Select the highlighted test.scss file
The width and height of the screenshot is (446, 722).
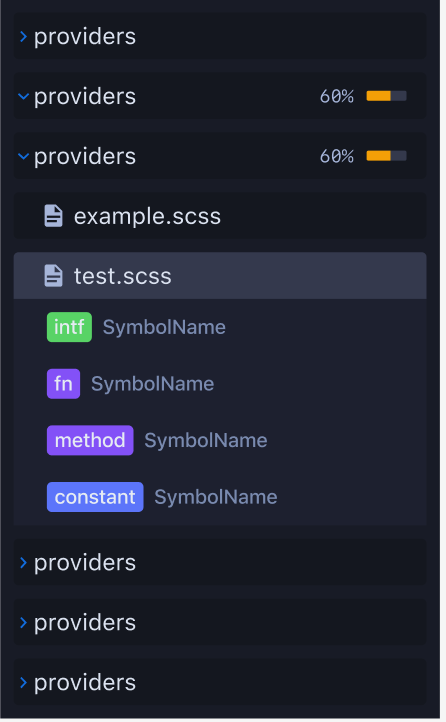click(220, 276)
